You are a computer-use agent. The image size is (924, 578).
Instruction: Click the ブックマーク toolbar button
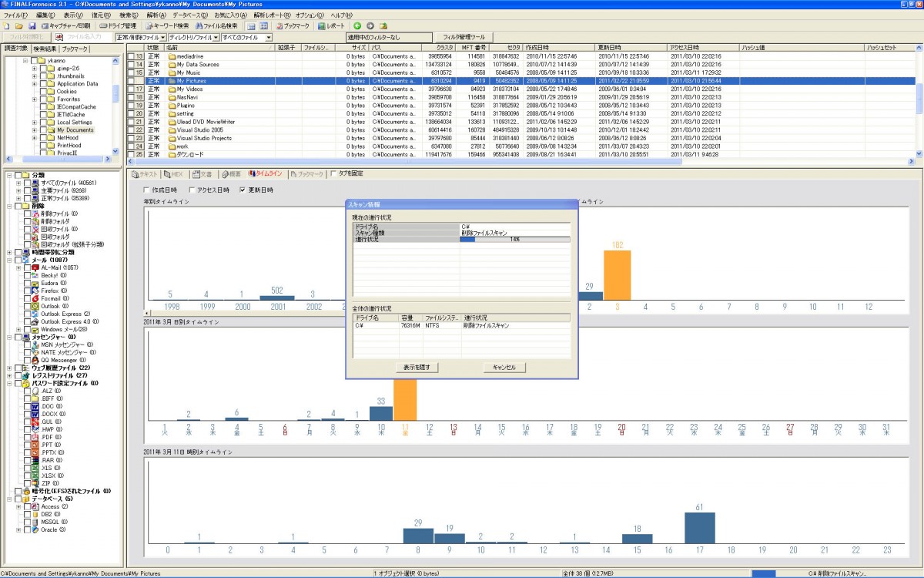point(292,26)
